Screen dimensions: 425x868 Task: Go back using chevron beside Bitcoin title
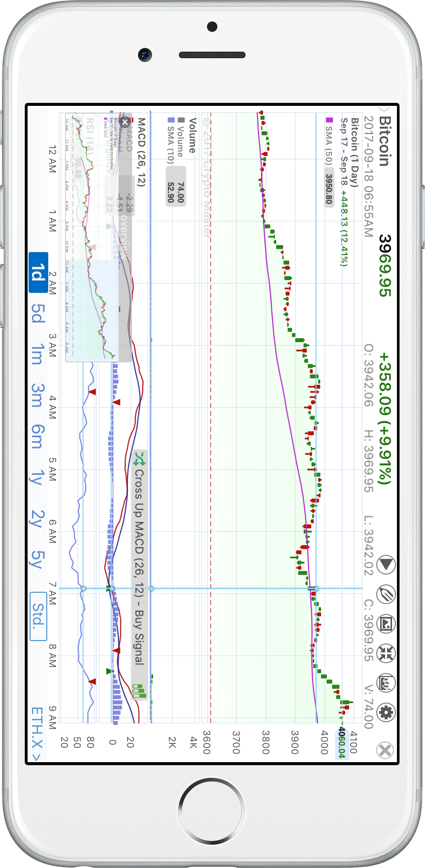click(385, 109)
